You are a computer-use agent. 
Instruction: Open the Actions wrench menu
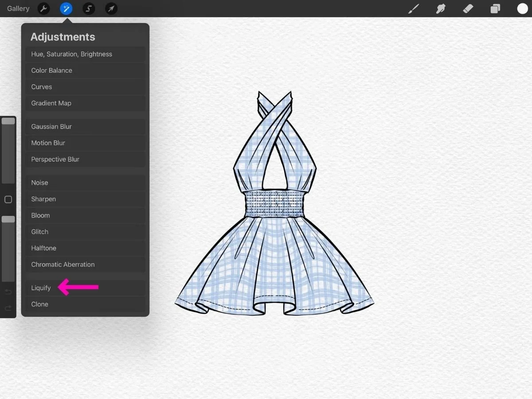coord(43,8)
